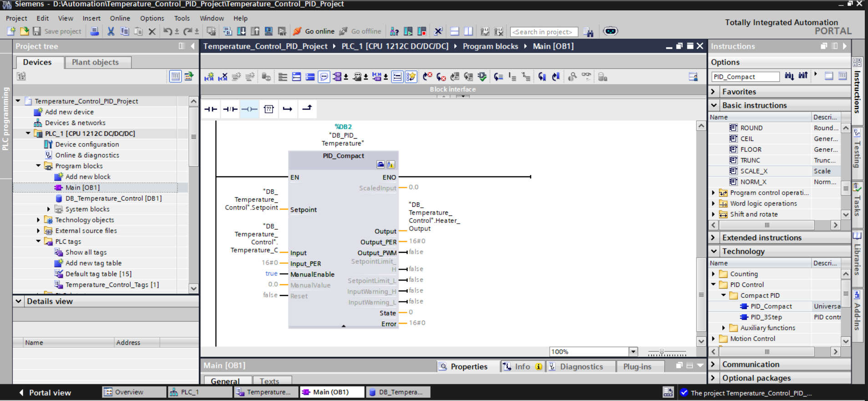Click the Print icon in the main toolbar
The height and width of the screenshot is (401, 868).
pos(95,31)
